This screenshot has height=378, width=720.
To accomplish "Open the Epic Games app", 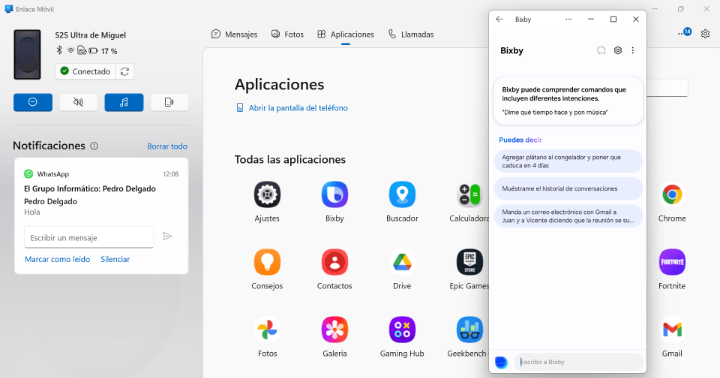I will [x=469, y=262].
